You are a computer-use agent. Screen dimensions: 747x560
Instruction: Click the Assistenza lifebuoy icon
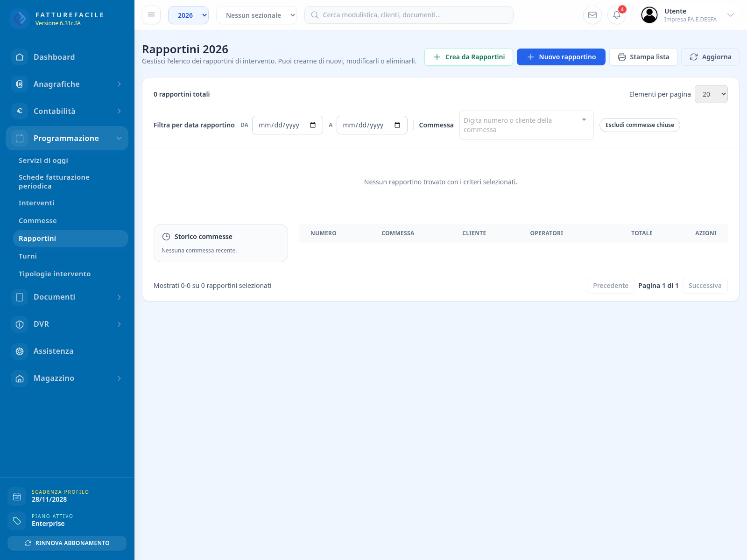pos(20,351)
